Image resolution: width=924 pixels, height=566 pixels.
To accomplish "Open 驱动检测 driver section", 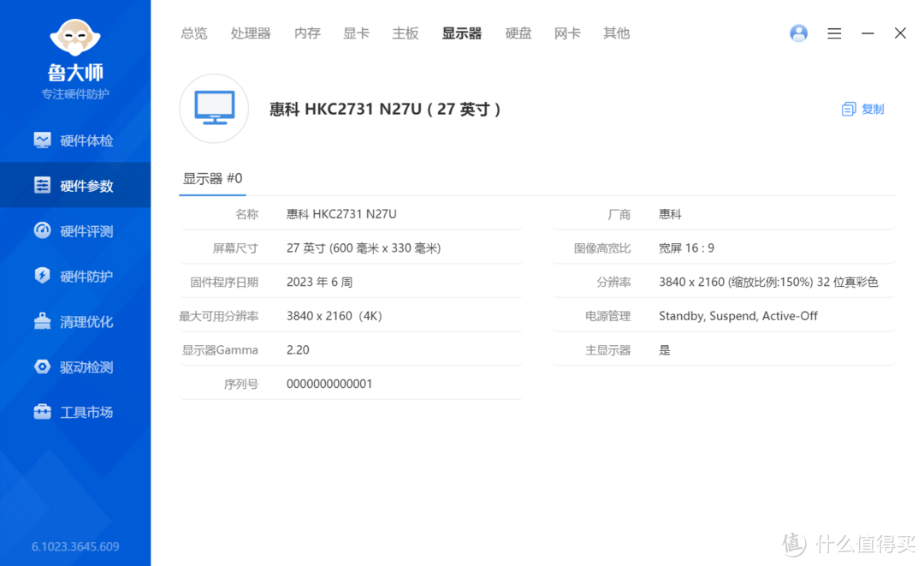I will pos(75,366).
